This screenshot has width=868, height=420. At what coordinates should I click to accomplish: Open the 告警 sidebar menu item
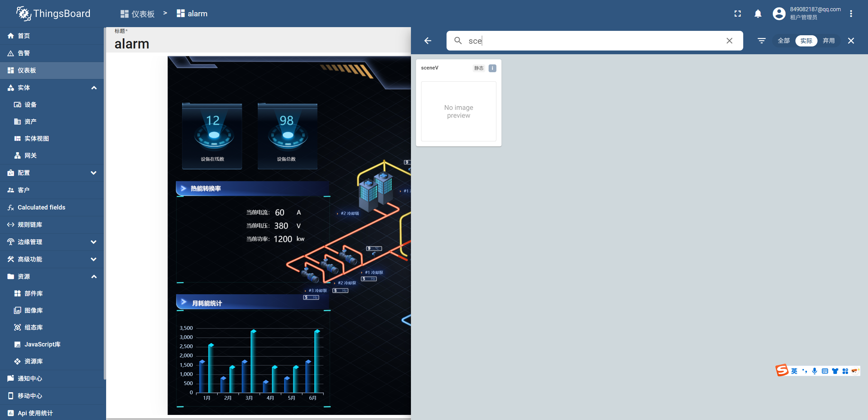tap(24, 53)
